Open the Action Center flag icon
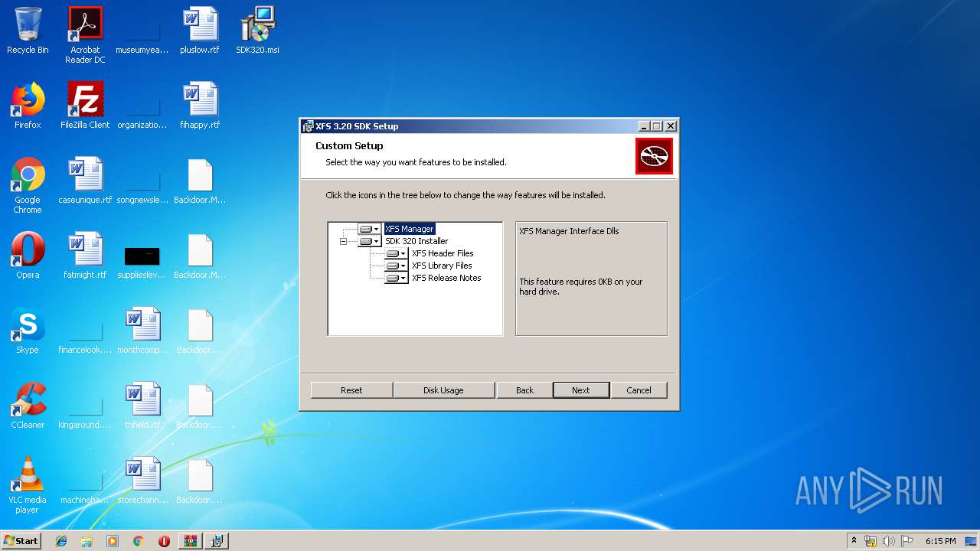Screen dimensions: 980x551 (x=907, y=541)
